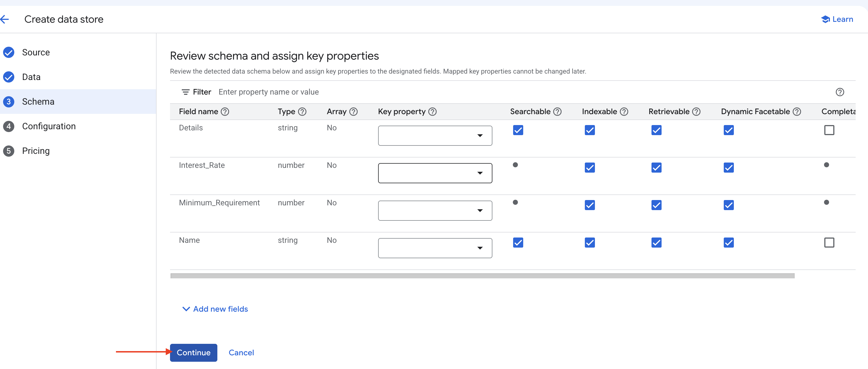Screen dimensions: 868x369
Task: Uncheck Retrievable for Interest_Rate
Action: tap(656, 167)
